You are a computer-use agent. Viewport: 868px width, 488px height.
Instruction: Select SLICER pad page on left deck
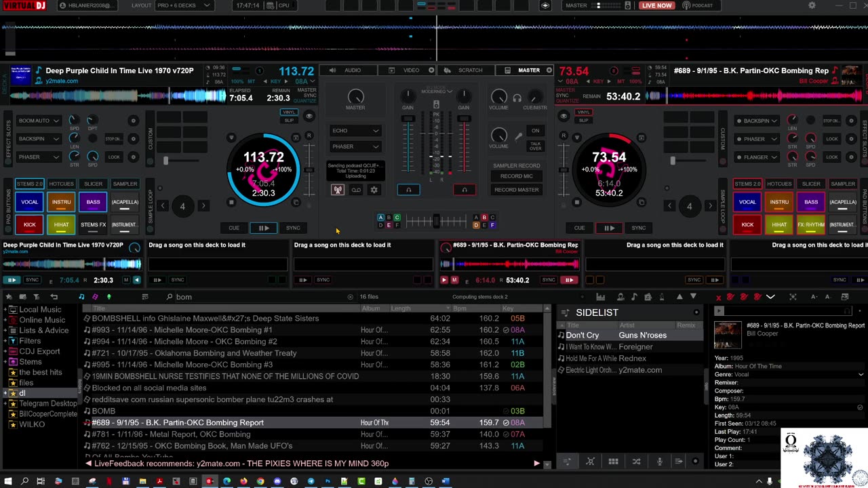(x=93, y=184)
